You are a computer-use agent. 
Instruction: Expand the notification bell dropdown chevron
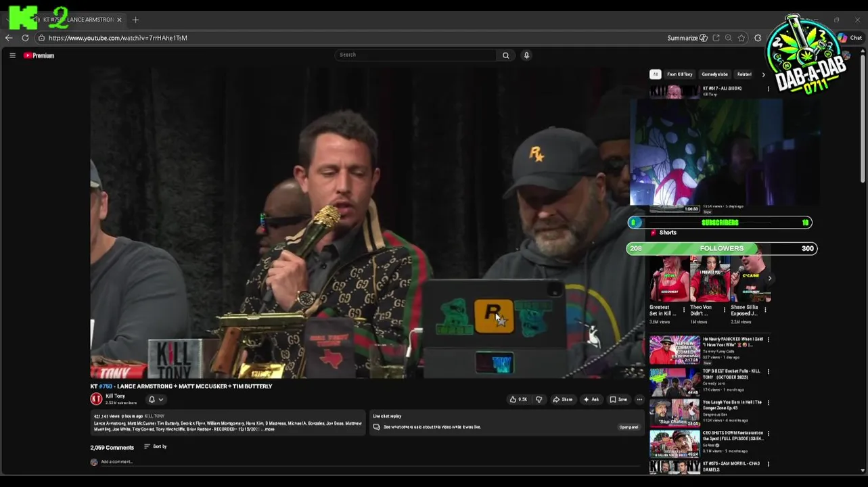coord(161,399)
